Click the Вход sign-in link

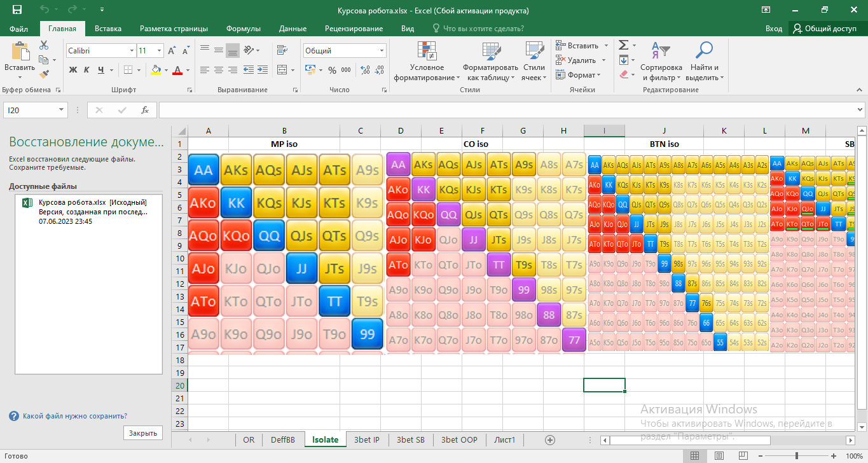tap(774, 29)
